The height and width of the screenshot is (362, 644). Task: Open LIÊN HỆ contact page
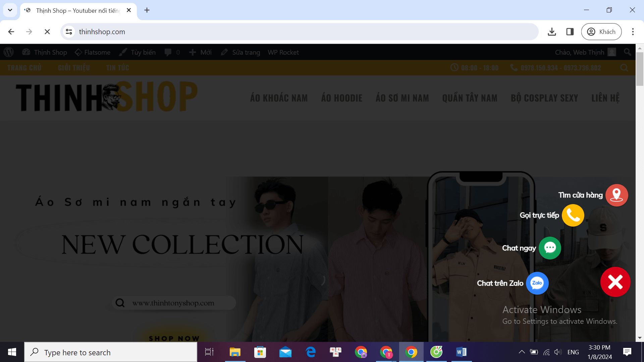tap(605, 98)
